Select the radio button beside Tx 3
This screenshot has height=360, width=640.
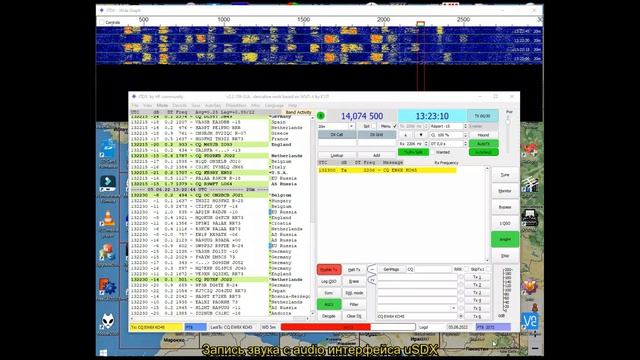[x=461, y=293]
